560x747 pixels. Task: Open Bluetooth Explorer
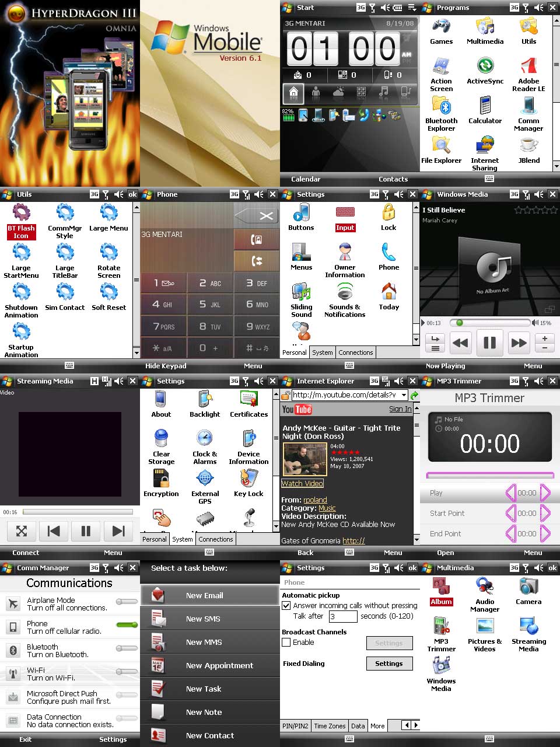pos(441,114)
